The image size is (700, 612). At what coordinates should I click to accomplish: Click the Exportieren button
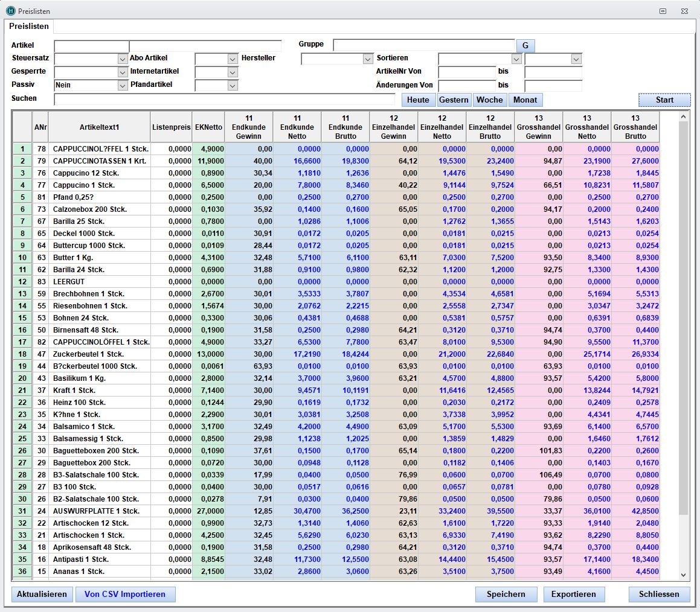(x=573, y=594)
